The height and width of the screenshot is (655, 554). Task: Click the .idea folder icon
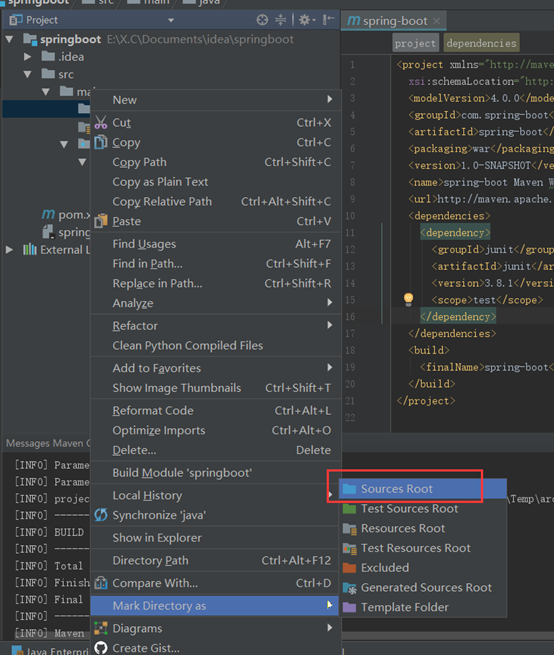click(48, 56)
